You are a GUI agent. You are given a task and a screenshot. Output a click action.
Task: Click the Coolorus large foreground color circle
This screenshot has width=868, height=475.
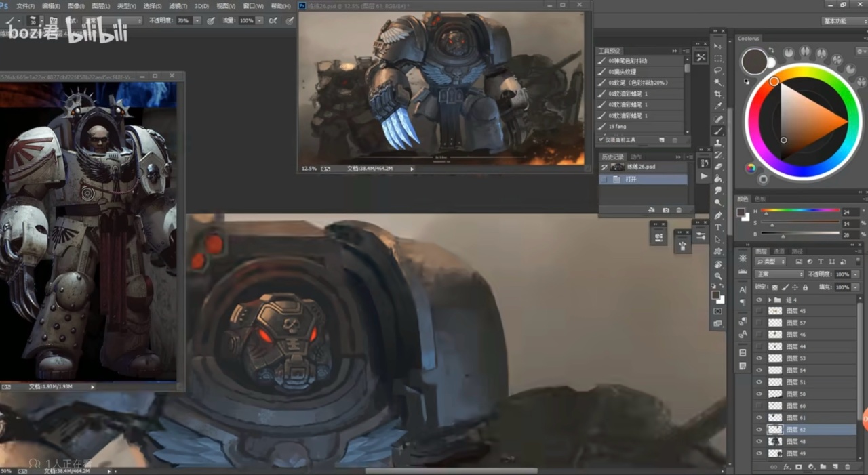pos(754,61)
